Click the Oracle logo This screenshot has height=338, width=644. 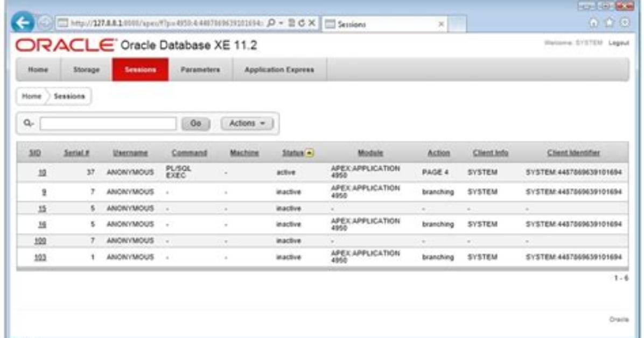click(x=66, y=45)
